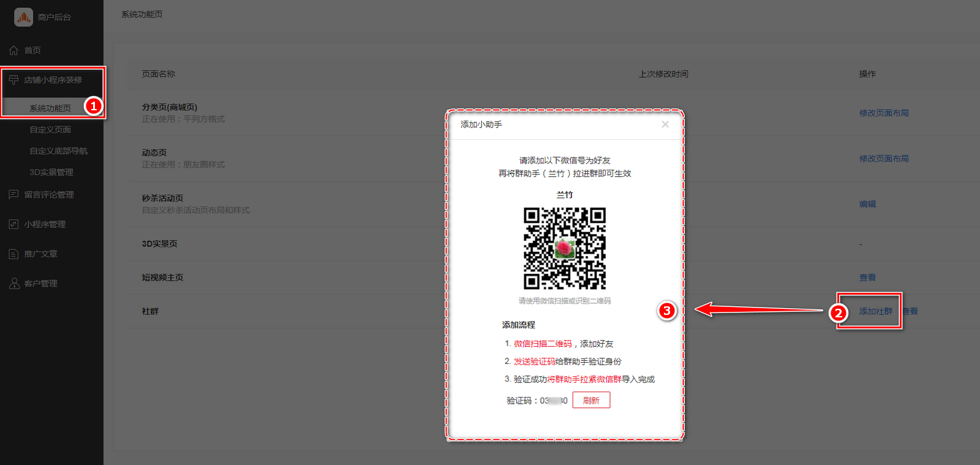The height and width of the screenshot is (465, 980).
Task: Click 正在使用：平列方格式 subtitle
Action: click(183, 119)
